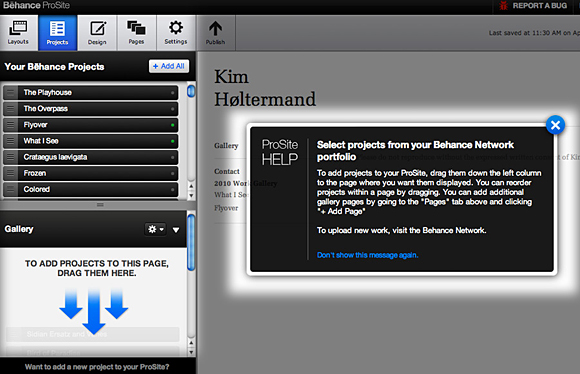This screenshot has height=374, width=580.
Task: Toggle status dot of Frozen
Action: [172, 173]
